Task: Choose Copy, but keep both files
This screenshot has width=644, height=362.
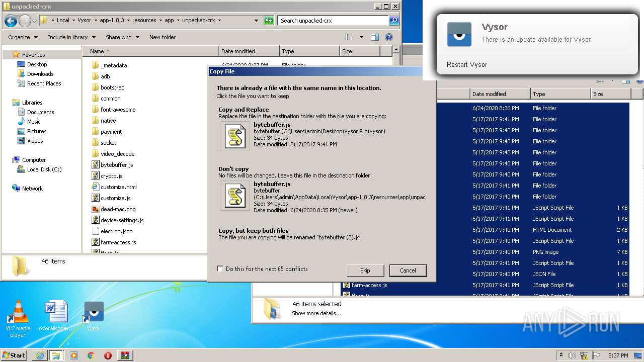Action: pyautogui.click(x=322, y=234)
